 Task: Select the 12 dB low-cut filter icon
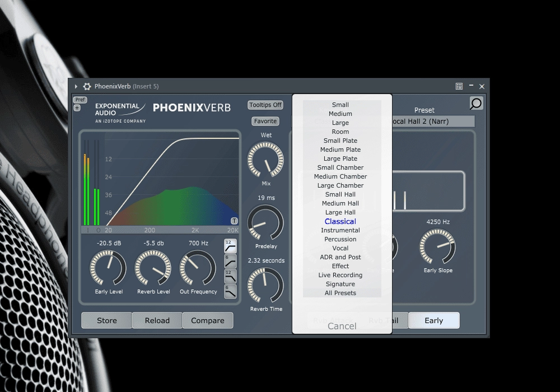click(x=230, y=246)
